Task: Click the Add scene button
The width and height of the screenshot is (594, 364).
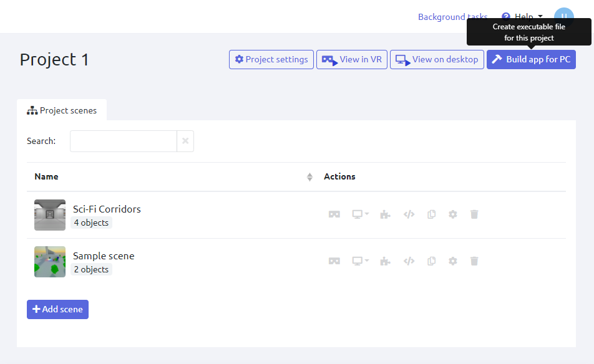Action: pyautogui.click(x=57, y=309)
